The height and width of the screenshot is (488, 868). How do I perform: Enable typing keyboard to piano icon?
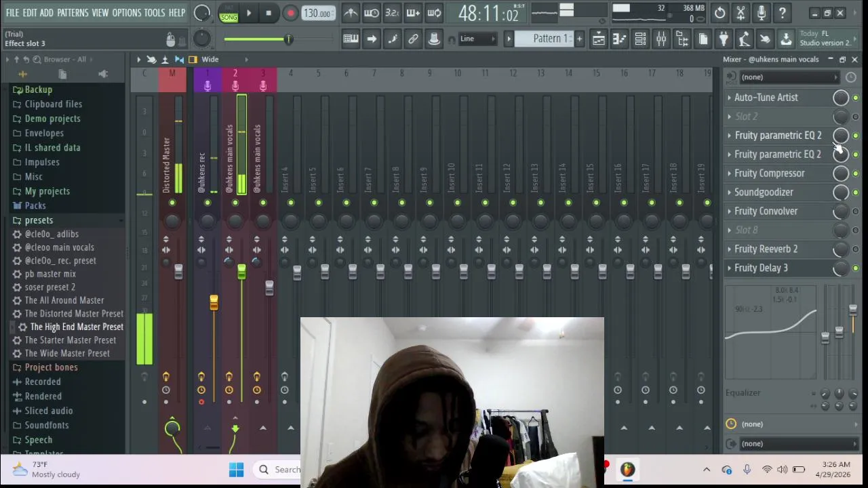pyautogui.click(x=351, y=39)
